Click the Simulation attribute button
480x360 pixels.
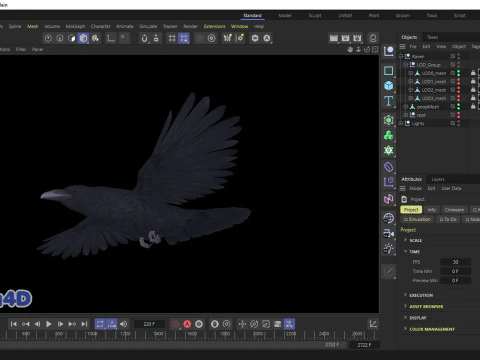pos(417,219)
